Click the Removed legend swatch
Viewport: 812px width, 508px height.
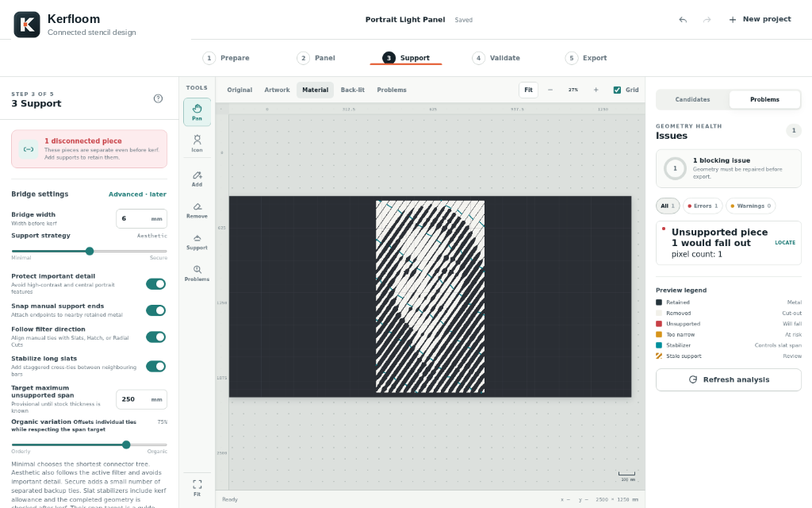pyautogui.click(x=659, y=313)
